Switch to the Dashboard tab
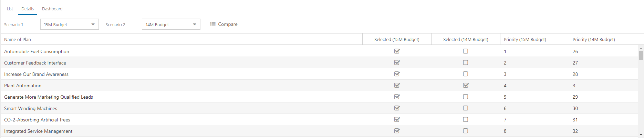This screenshot has width=644, height=138. (x=52, y=9)
